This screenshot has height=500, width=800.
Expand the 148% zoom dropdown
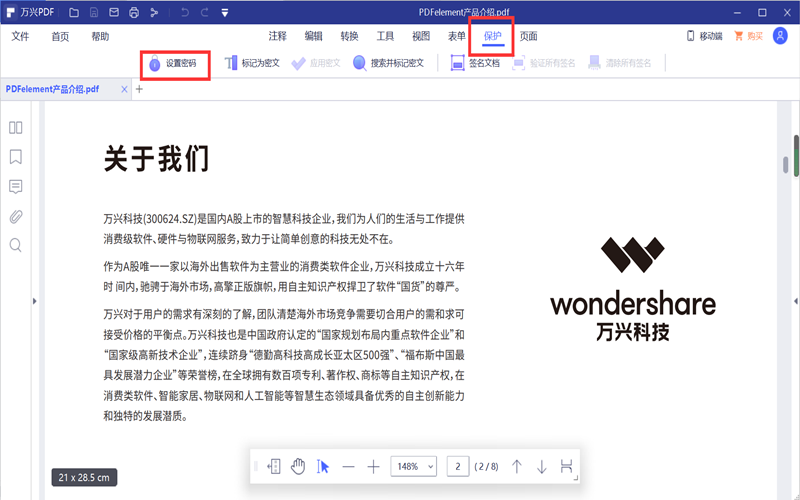coord(414,466)
